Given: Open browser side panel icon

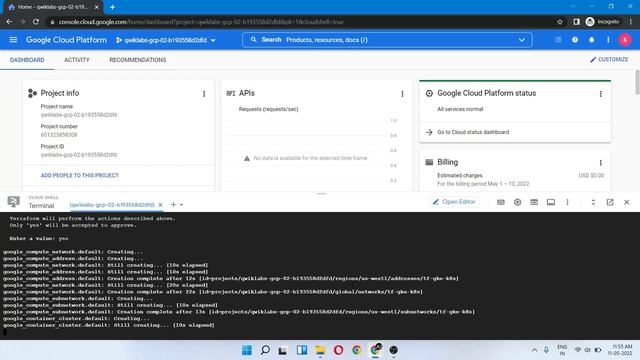Looking at the screenshot, I should (576, 22).
